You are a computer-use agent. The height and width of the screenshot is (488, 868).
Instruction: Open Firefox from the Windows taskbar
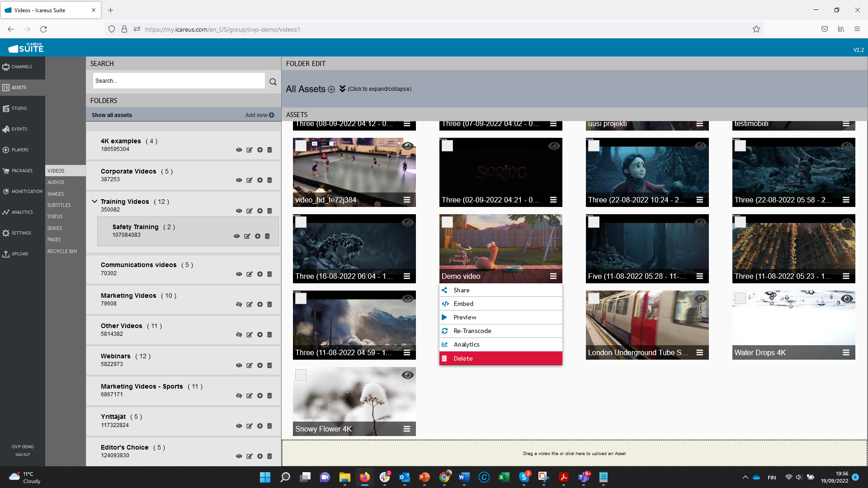(365, 477)
